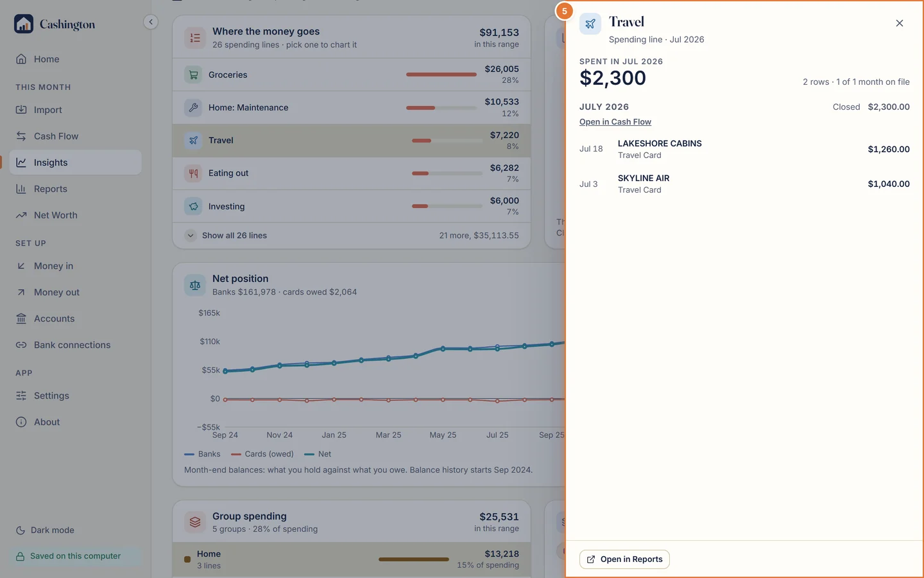The height and width of the screenshot is (578, 924).
Task: Click the Home: Maintenance wrench icon
Action: (x=193, y=107)
